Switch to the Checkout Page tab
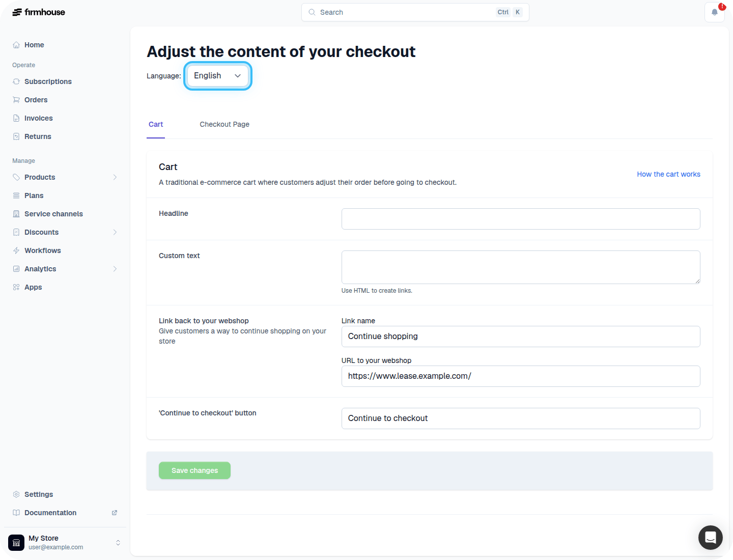The width and height of the screenshot is (733, 560). pyautogui.click(x=224, y=124)
